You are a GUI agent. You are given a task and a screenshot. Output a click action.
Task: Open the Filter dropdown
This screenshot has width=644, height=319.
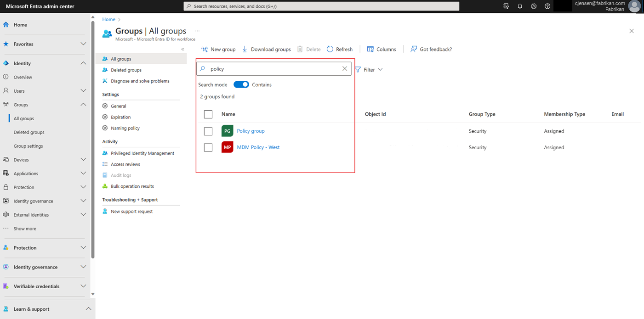tap(369, 70)
